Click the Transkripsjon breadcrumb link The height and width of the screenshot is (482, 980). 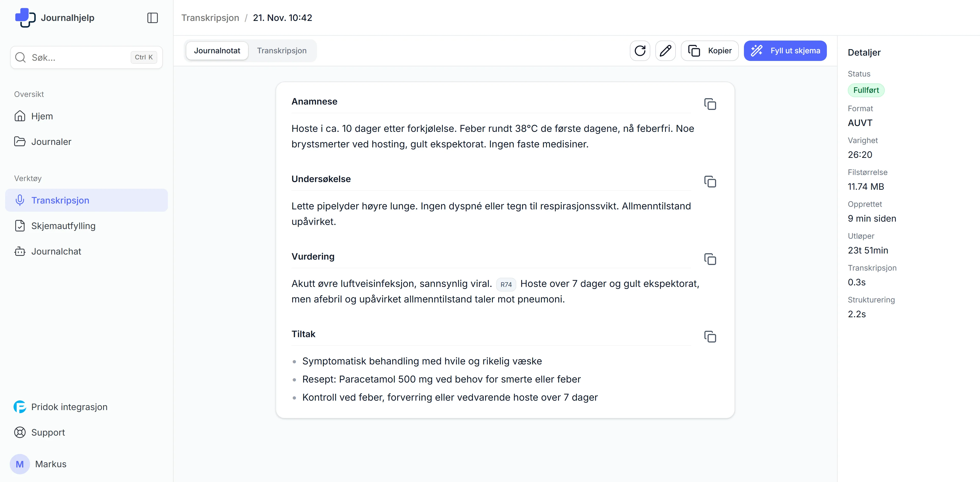pos(210,18)
